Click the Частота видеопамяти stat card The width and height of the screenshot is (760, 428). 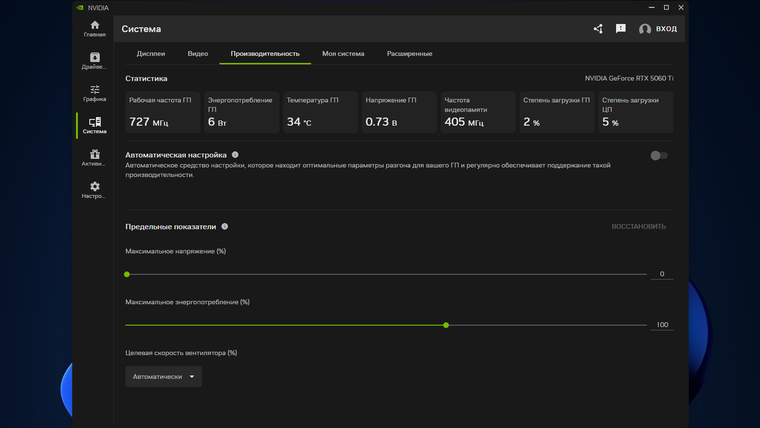point(478,112)
